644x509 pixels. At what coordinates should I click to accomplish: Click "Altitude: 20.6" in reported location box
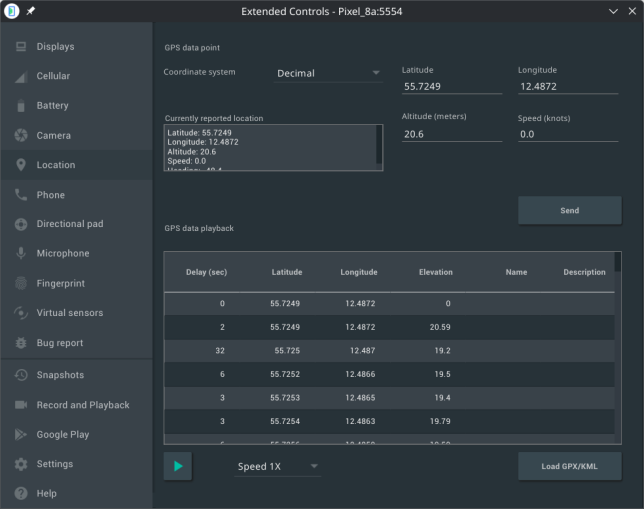191,152
